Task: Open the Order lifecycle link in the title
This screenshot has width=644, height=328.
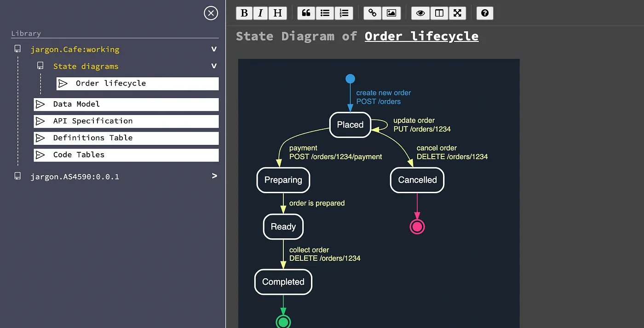Action: click(421, 36)
